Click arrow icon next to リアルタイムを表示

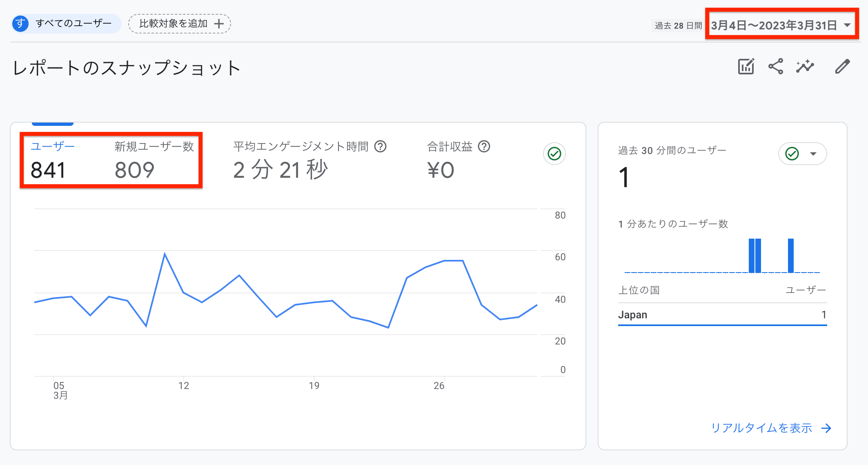click(826, 428)
